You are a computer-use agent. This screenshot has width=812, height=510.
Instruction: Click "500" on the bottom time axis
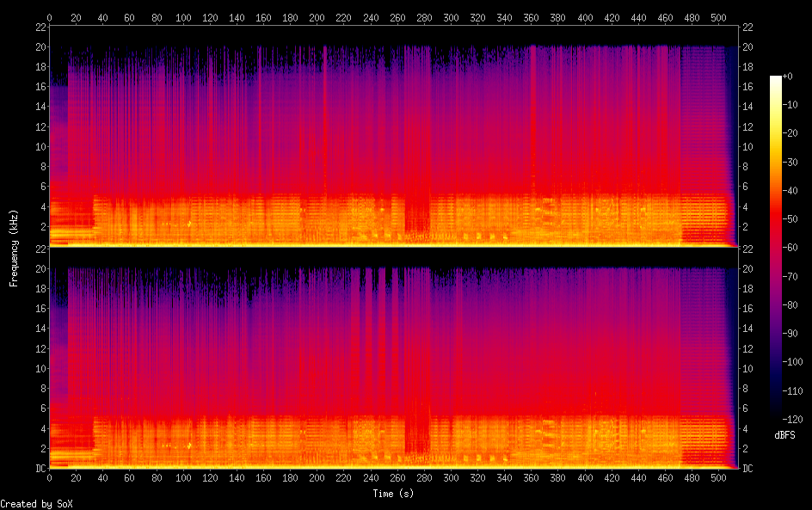pos(719,478)
